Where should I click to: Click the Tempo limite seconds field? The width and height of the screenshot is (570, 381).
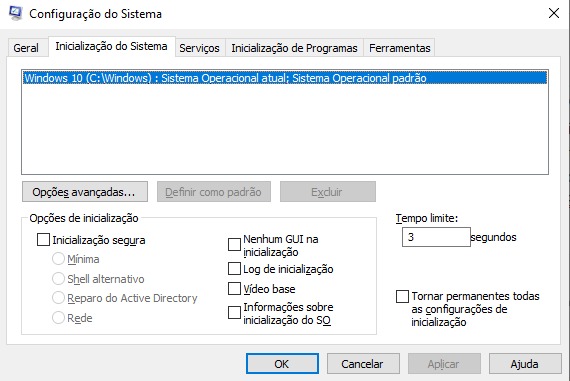click(436, 237)
